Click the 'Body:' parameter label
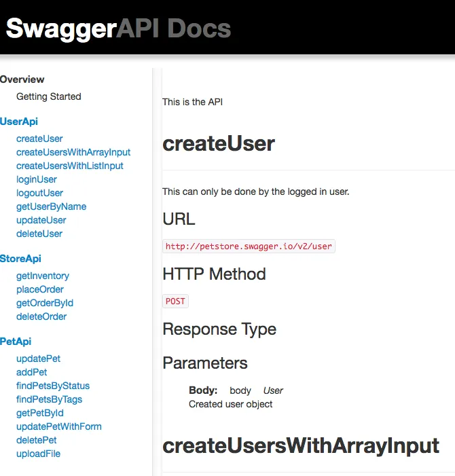This screenshot has width=455, height=476. 203,390
